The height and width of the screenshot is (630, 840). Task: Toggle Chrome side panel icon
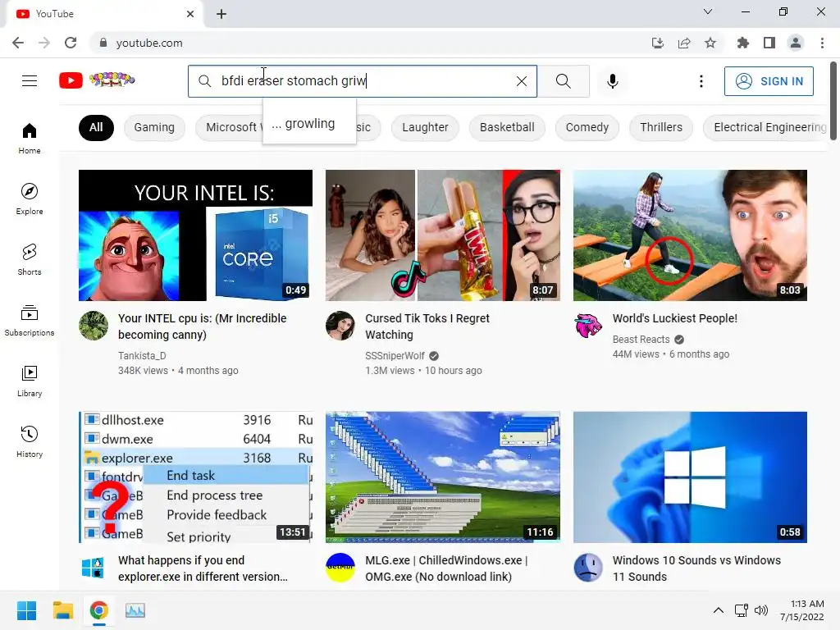769,43
